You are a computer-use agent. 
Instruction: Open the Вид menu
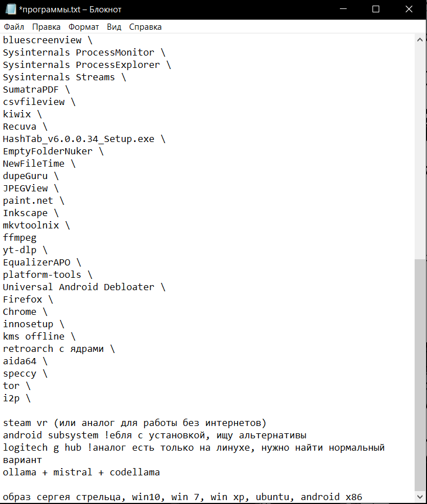114,27
